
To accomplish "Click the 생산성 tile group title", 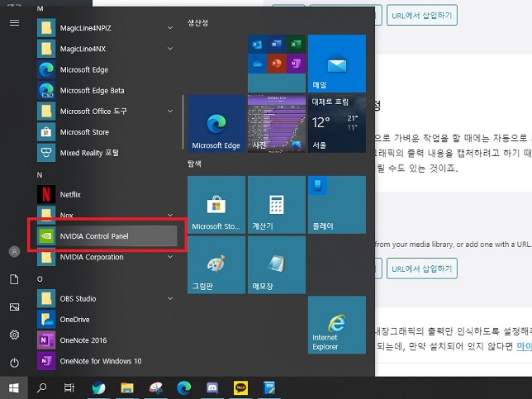I will tap(197, 23).
